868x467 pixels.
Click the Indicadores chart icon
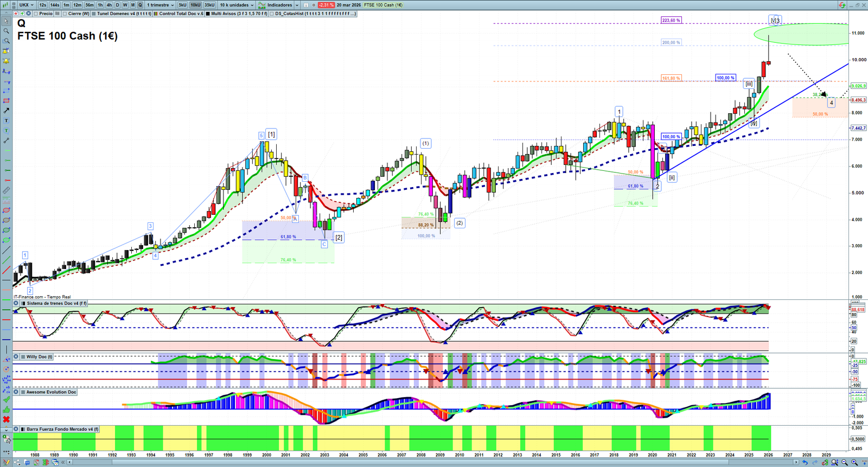(x=262, y=5)
